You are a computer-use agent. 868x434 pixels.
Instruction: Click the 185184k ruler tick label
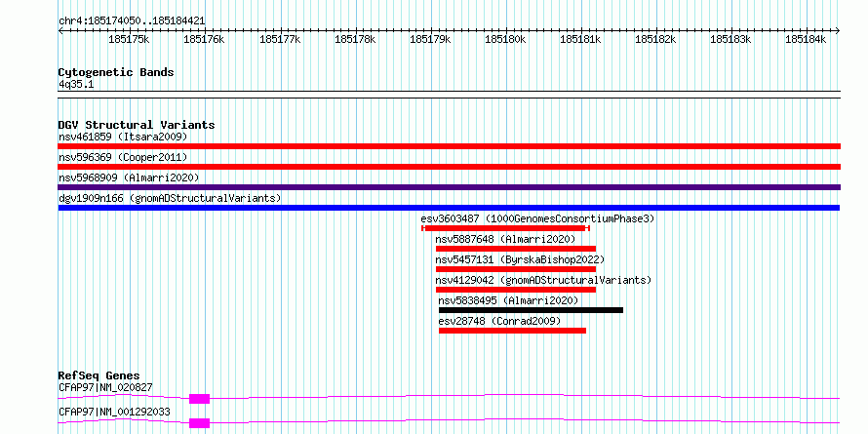(x=806, y=39)
